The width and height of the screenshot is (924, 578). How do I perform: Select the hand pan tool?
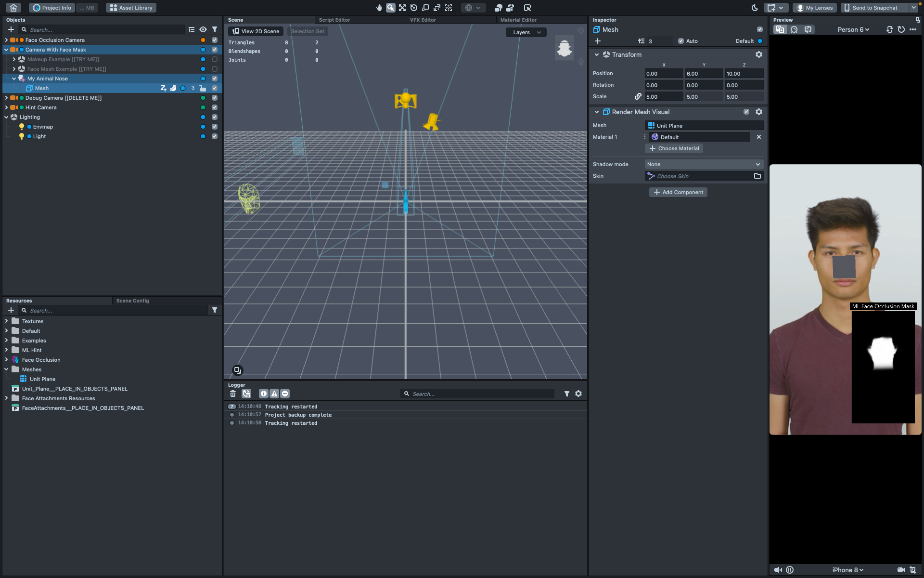(x=379, y=8)
